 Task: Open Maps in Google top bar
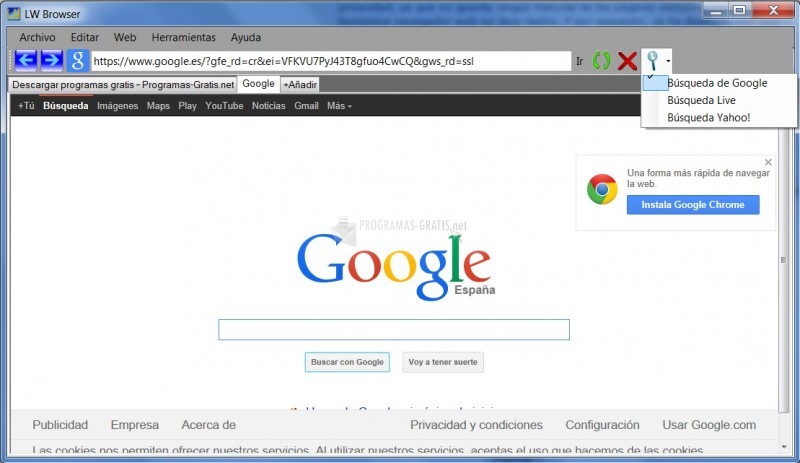(x=158, y=106)
